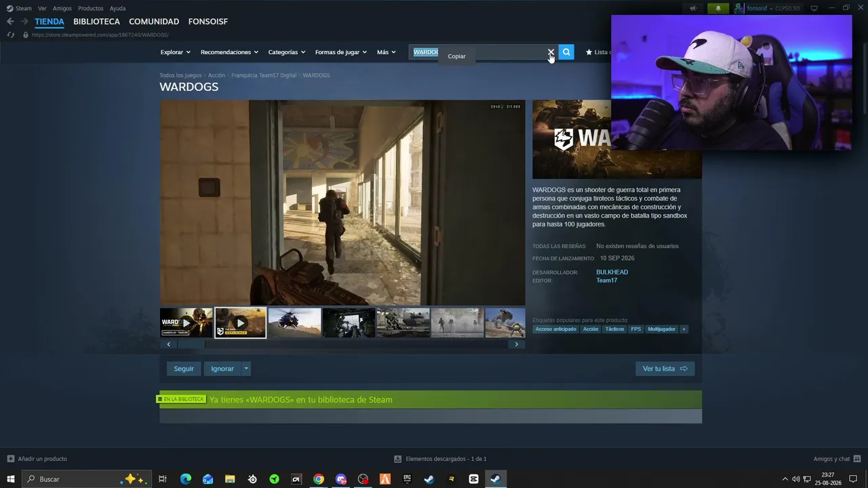Viewport: 868px width, 488px height.
Task: Open the Windows notification center
Action: (x=853, y=479)
